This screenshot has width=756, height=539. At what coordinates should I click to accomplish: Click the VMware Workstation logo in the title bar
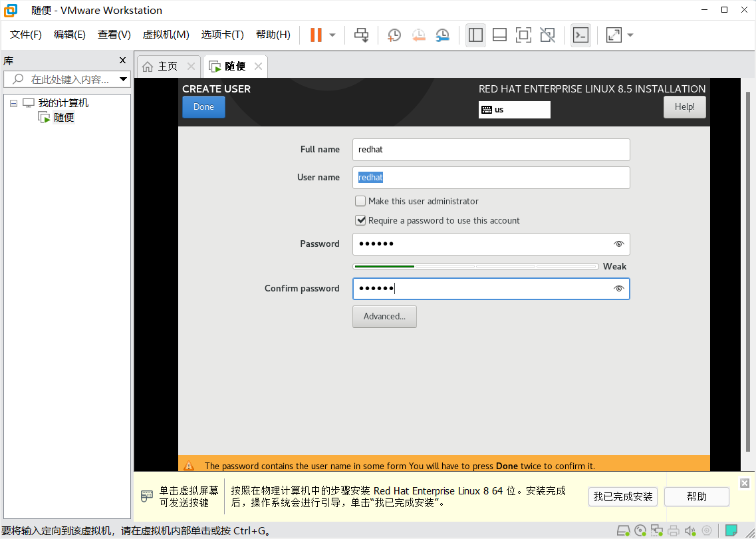pos(10,10)
